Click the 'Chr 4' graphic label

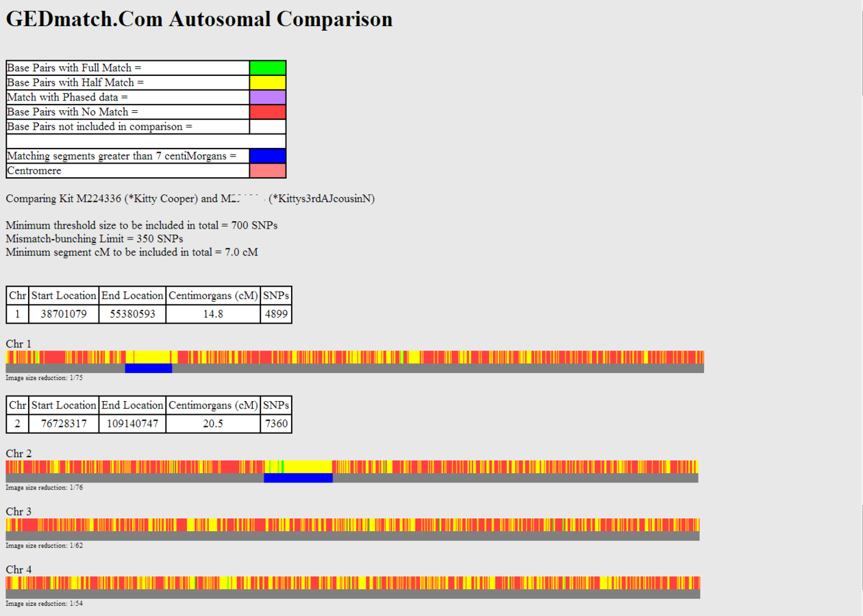18,570
